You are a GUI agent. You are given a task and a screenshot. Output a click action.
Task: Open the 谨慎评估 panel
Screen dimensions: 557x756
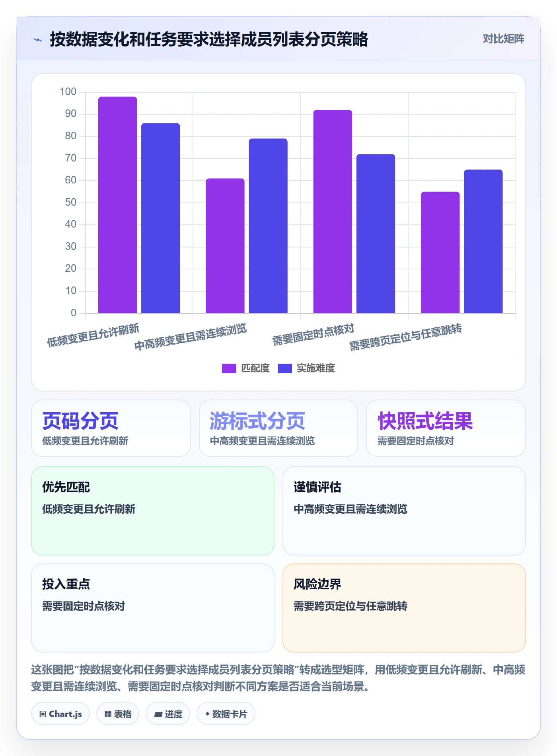click(404, 511)
